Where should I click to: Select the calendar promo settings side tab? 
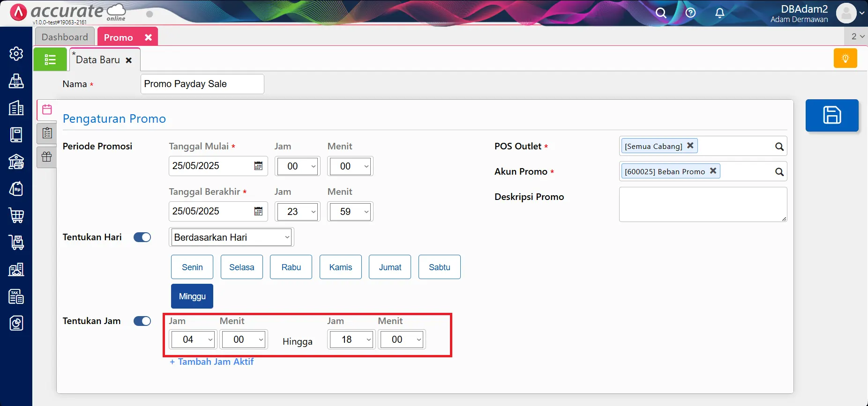click(x=47, y=110)
